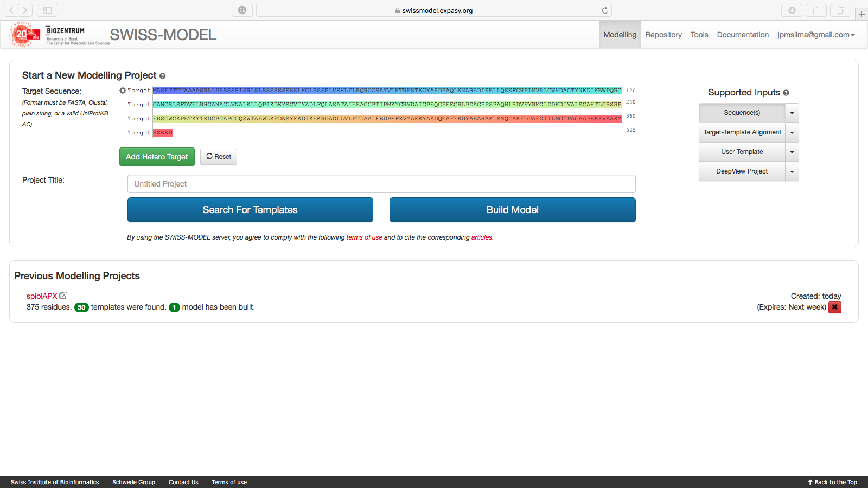Image resolution: width=868 pixels, height=488 pixels.
Task: Delete spiolAPX project with red X
Action: 835,307
